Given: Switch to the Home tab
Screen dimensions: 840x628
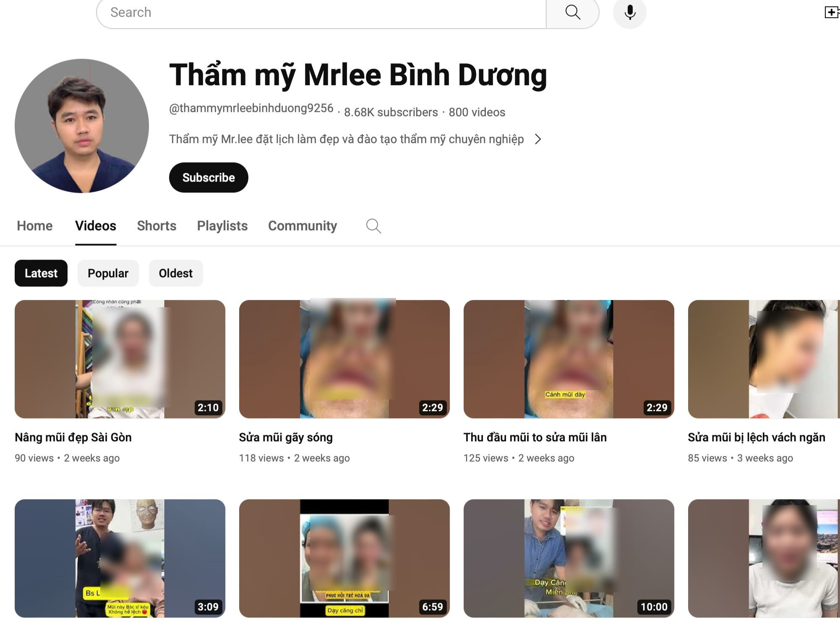Looking at the screenshot, I should tap(34, 226).
